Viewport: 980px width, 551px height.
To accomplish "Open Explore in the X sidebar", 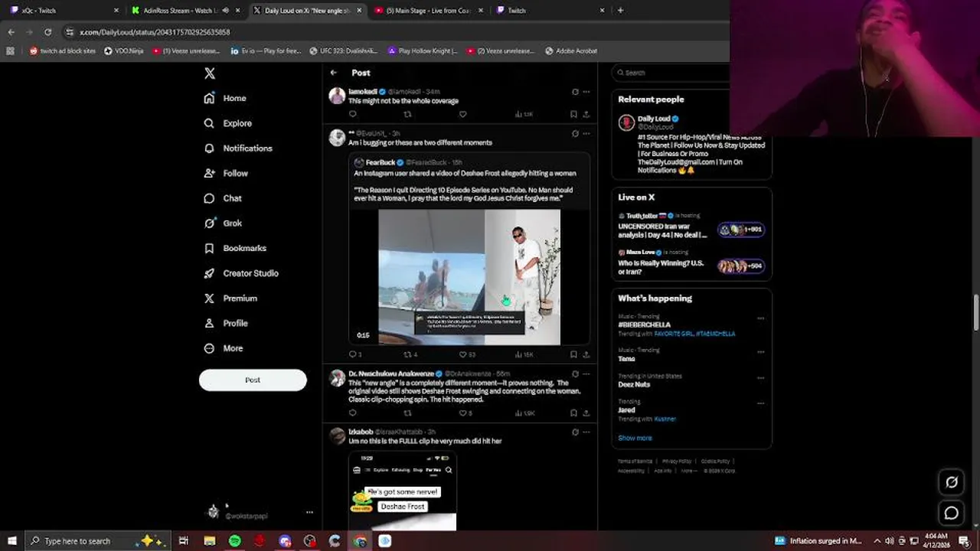I will coord(227,123).
